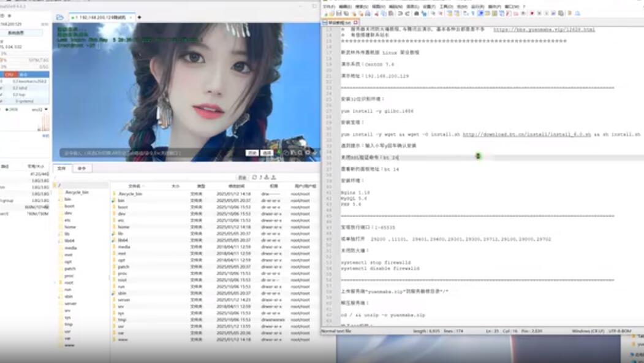Switch to the 命令 tab
The width and height of the screenshot is (644, 363).
coord(81,168)
